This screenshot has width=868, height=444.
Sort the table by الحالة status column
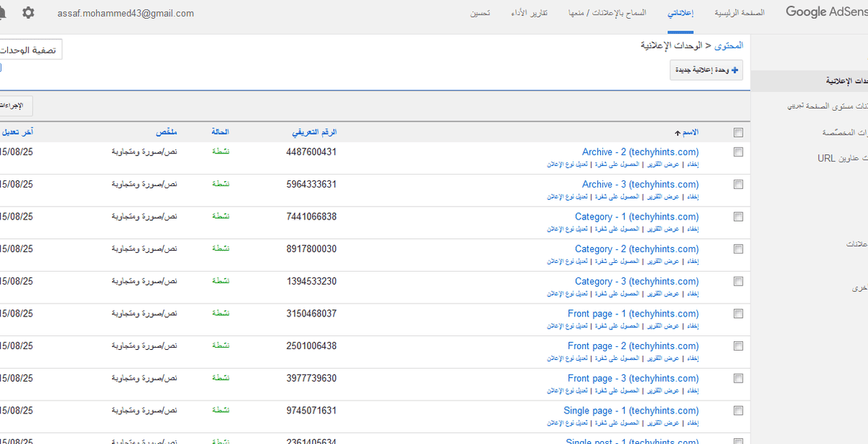tap(220, 133)
